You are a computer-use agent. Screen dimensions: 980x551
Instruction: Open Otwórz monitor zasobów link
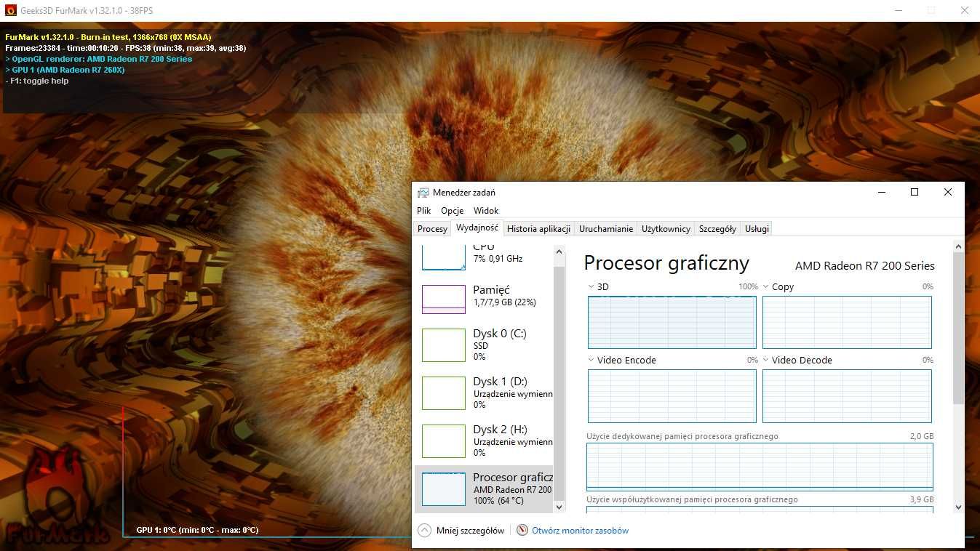point(580,531)
